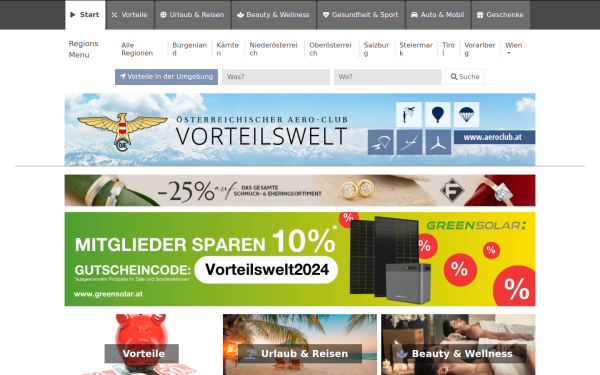600x375 pixels.
Task: Click lotus icon on Beauty tile label
Action: point(401,354)
